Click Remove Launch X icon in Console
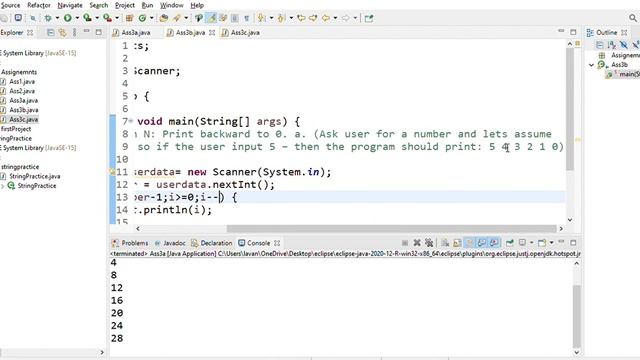The image size is (640, 360). (x=417, y=243)
